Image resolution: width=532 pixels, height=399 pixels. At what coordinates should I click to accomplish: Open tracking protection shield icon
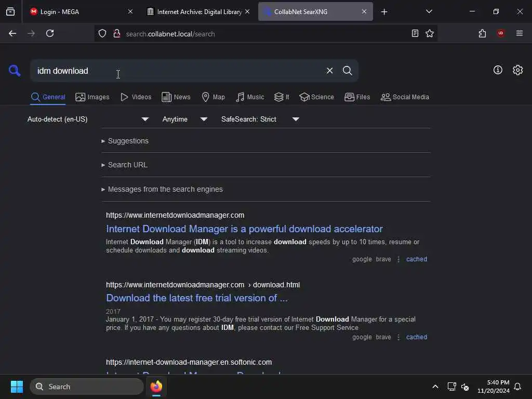pyautogui.click(x=102, y=34)
